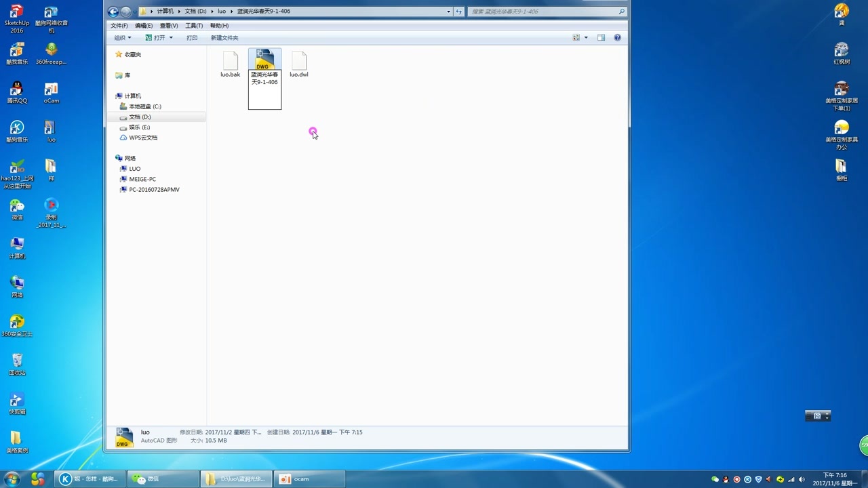868x488 pixels.
Task: Open the help question mark icon
Action: pos(617,38)
